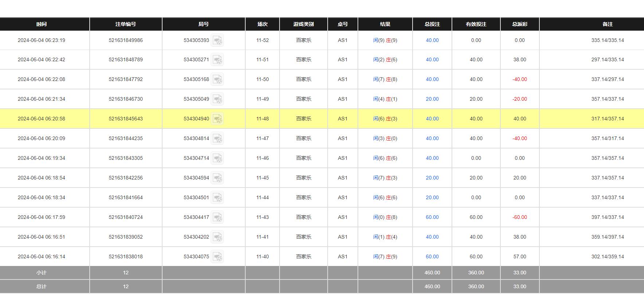The image size is (644, 301).
Task: Click replay icon next to 534304075
Action: tap(217, 257)
